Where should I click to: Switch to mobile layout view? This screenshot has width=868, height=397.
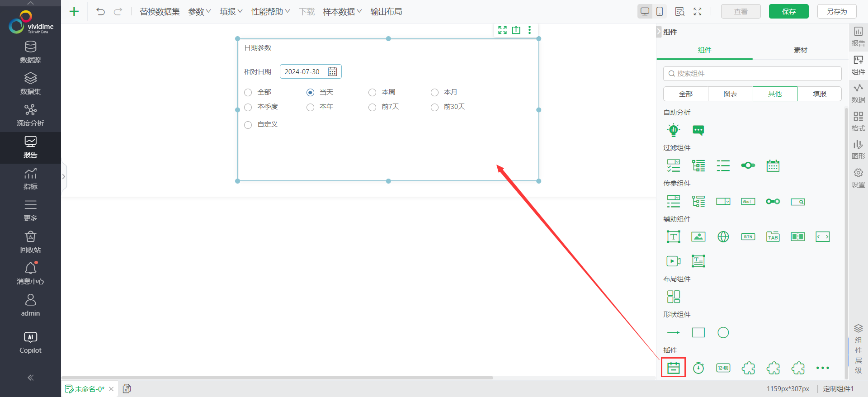660,12
